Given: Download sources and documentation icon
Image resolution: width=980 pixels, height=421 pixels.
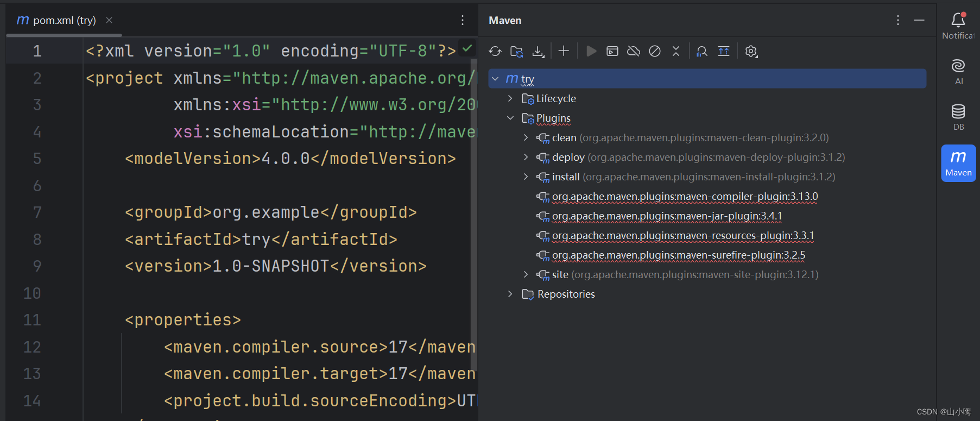Looking at the screenshot, I should click(x=538, y=51).
